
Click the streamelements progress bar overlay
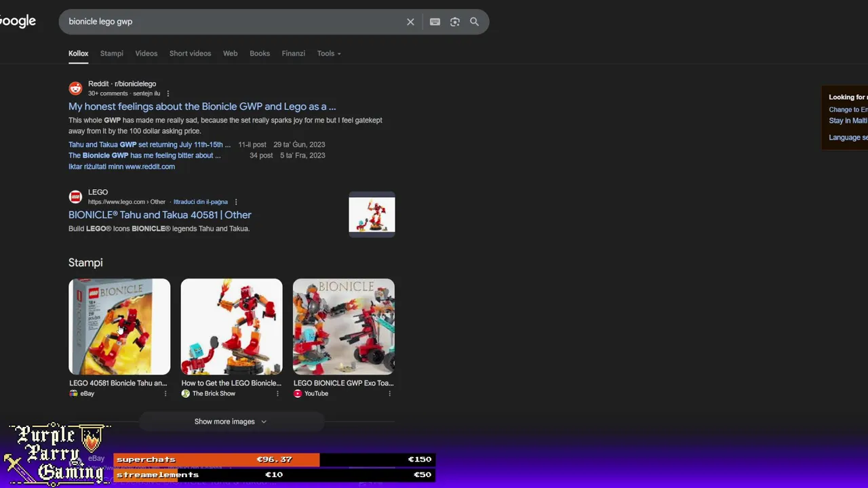point(274,474)
